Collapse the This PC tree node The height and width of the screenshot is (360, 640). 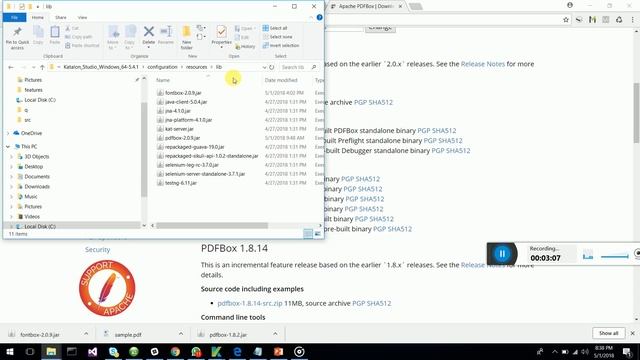pos(8,146)
